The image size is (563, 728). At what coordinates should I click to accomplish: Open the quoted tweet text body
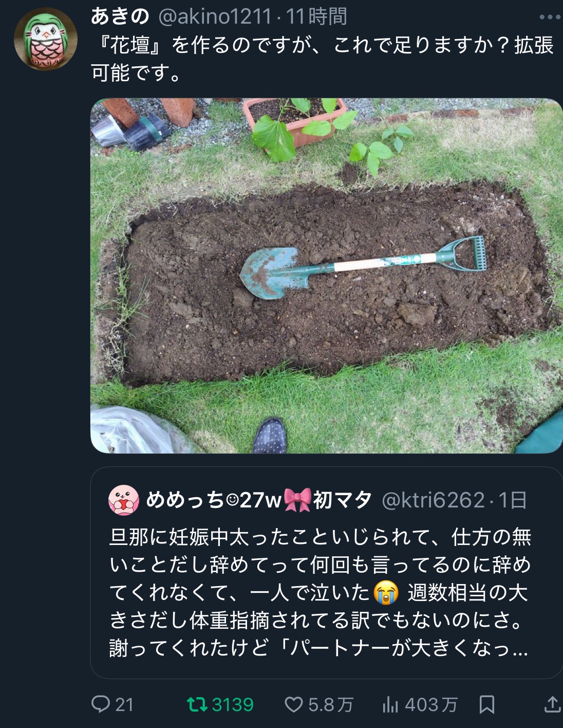(x=320, y=592)
